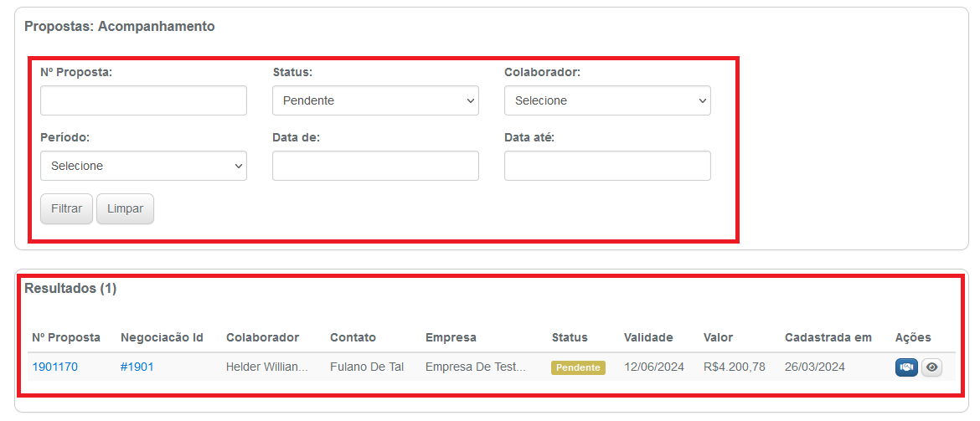Select the Fulano De Tal contact cell

(x=367, y=367)
